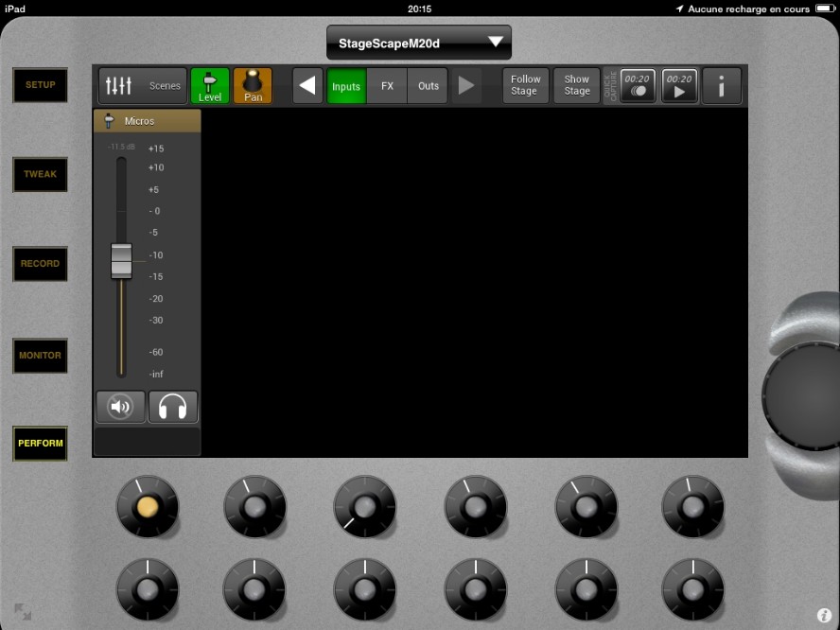The image size is (840, 630).
Task: Open the Scenes mixer panel
Action: [142, 86]
